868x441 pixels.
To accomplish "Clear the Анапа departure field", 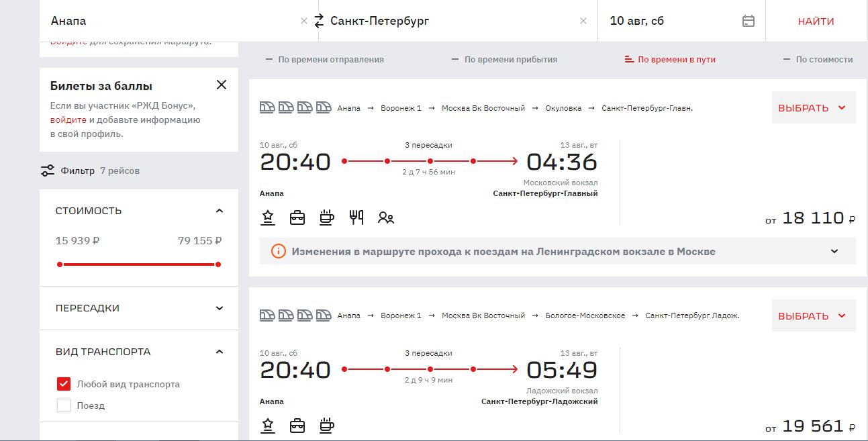I will [303, 21].
